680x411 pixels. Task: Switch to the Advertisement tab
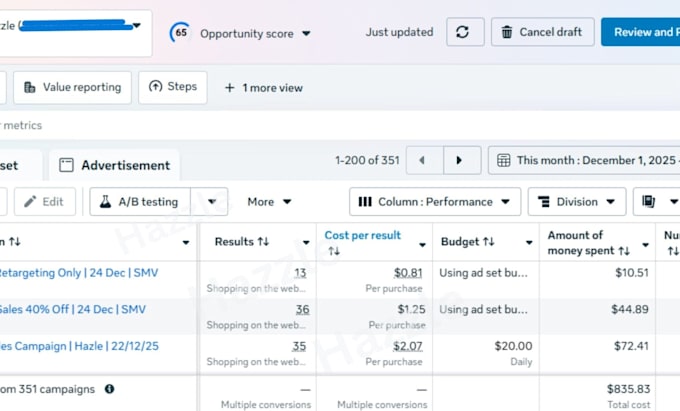pos(115,165)
